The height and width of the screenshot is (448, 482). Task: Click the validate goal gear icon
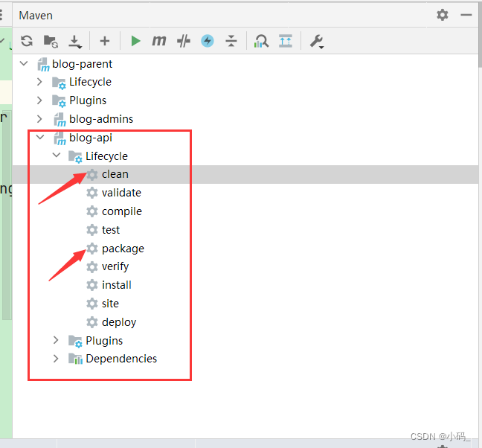point(92,193)
